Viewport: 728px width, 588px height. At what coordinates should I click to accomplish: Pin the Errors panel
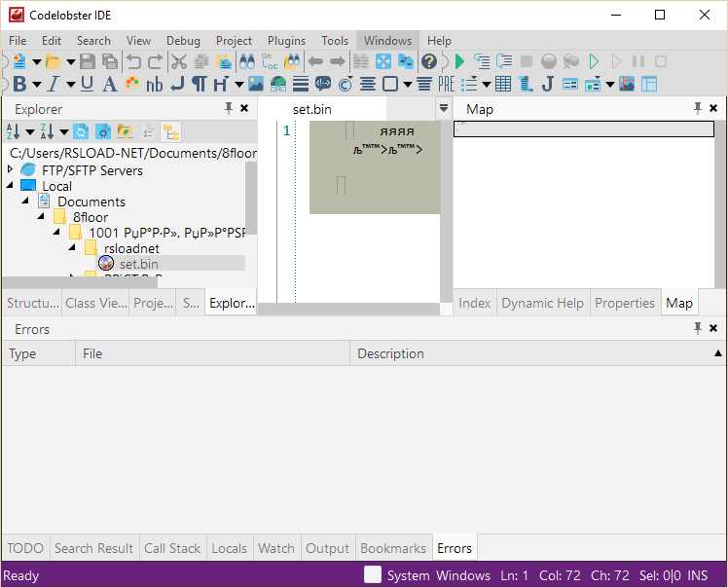pos(698,328)
